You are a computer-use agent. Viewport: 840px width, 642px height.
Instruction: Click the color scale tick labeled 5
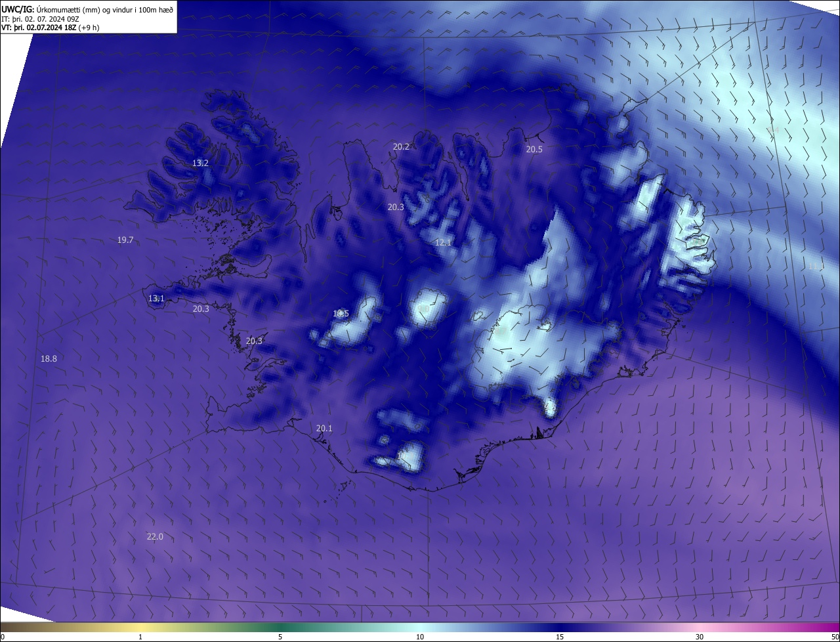pyautogui.click(x=280, y=637)
